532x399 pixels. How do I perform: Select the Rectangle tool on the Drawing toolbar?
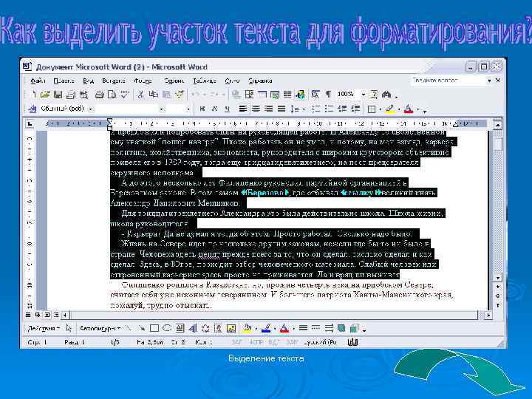154,328
